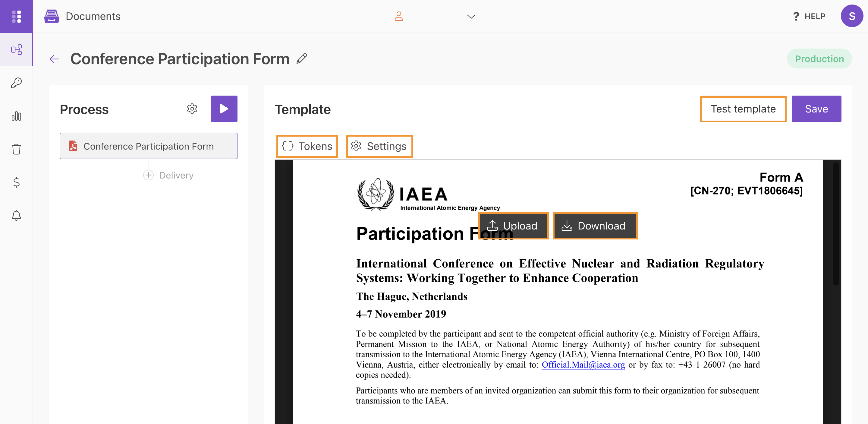Open the apps grid menu

(x=16, y=16)
